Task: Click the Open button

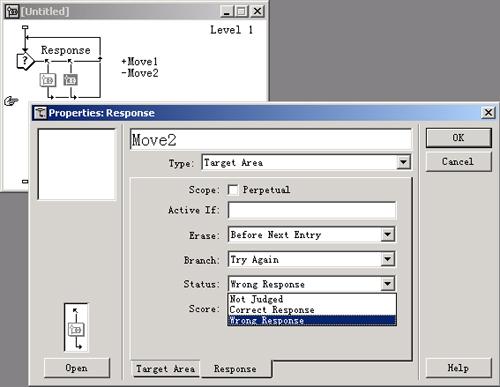Action: tap(77, 368)
